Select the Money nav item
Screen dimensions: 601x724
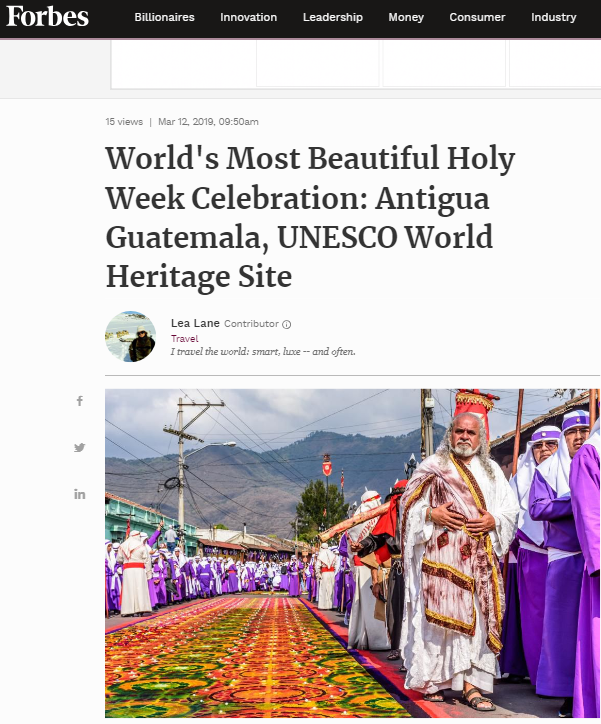click(406, 17)
